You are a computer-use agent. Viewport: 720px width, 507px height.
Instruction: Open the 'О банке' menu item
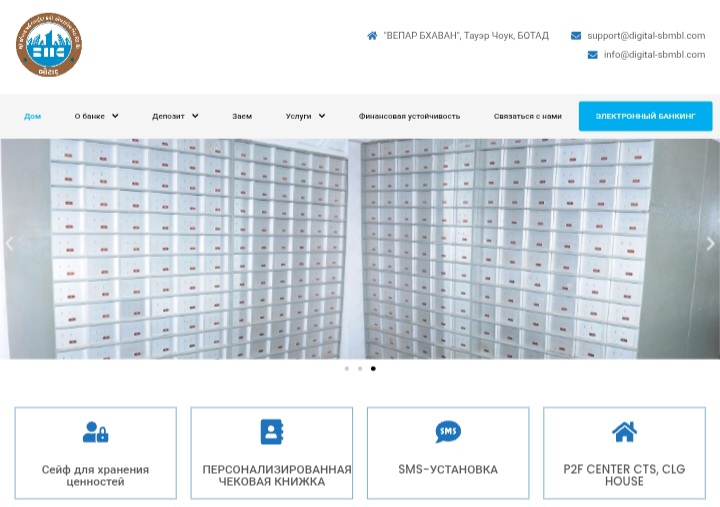90,116
